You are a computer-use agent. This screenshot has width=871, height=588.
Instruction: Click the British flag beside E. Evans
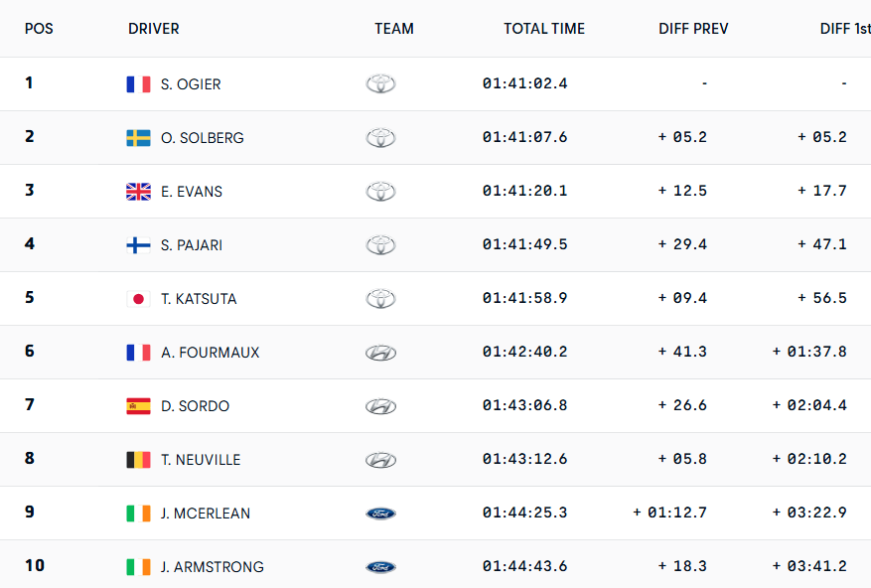(138, 192)
